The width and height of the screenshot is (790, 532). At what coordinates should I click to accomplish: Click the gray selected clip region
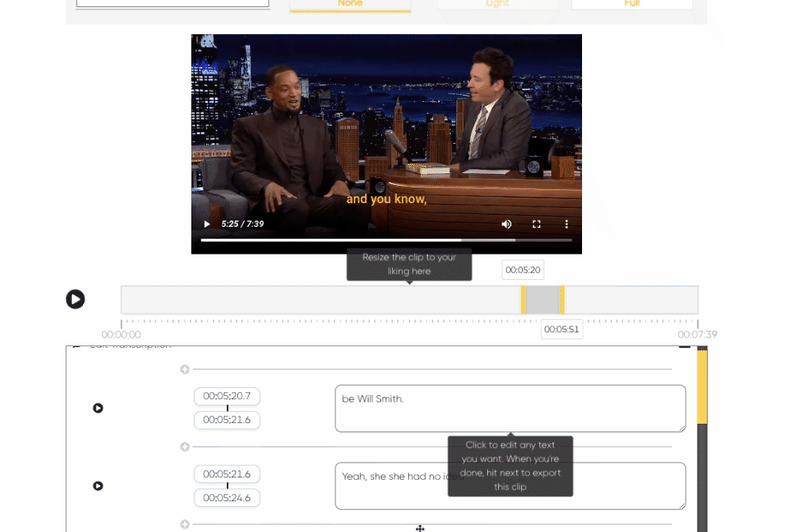[542, 300]
